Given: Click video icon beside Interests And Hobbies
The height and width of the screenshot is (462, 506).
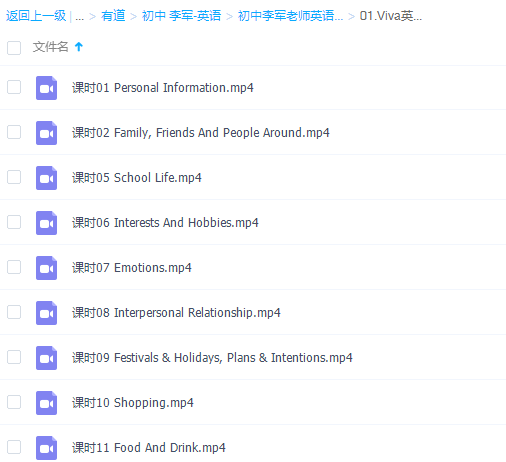Looking at the screenshot, I should point(46,223).
